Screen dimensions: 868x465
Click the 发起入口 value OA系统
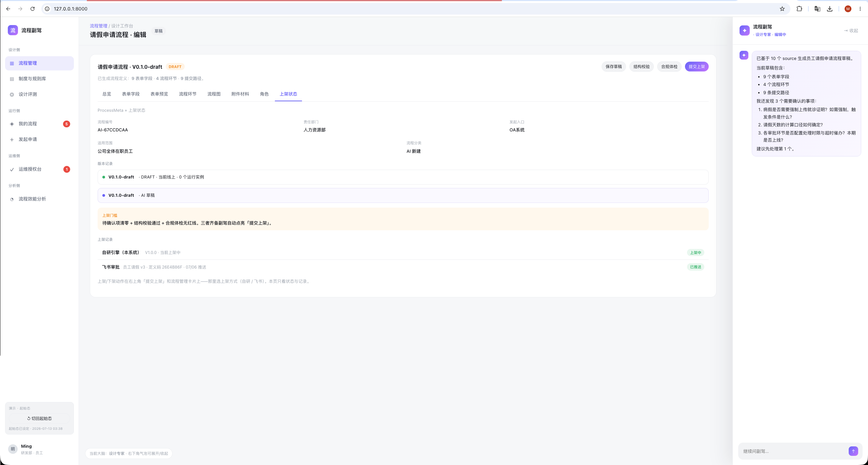tap(517, 130)
